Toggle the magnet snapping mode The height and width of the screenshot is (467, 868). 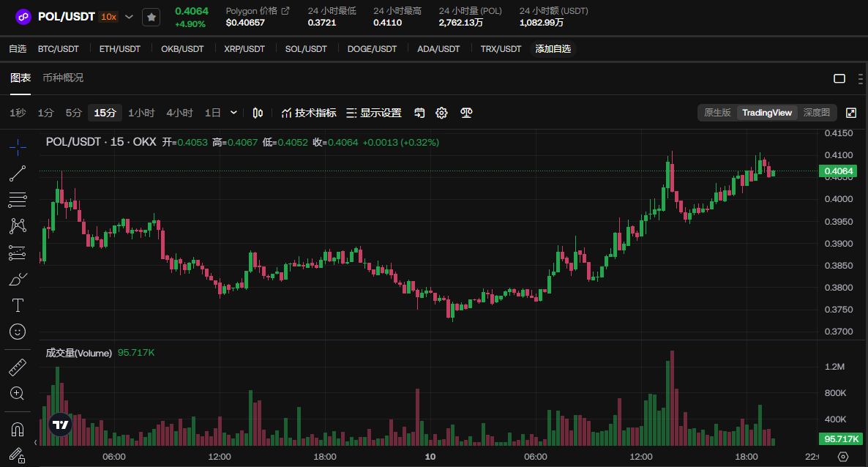point(17,430)
